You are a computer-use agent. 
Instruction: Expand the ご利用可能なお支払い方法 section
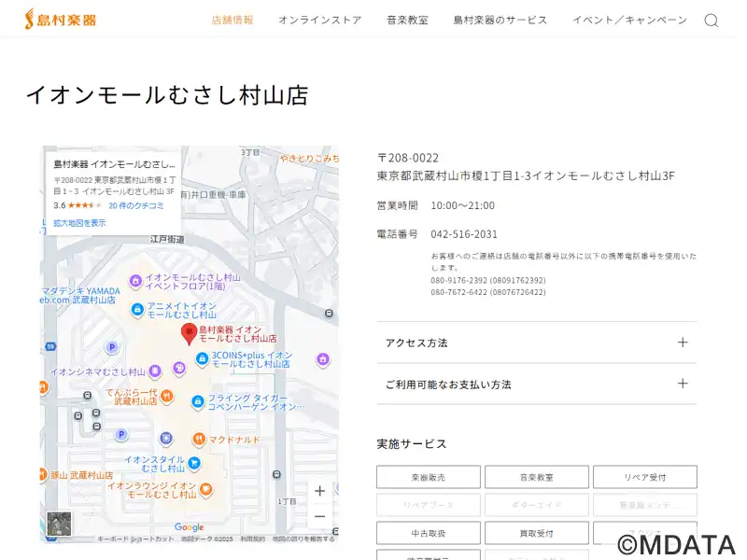tap(536, 384)
